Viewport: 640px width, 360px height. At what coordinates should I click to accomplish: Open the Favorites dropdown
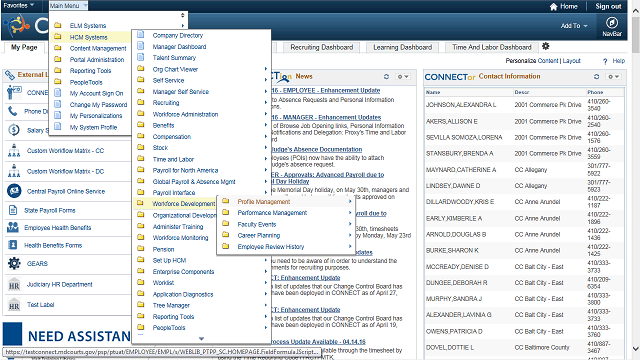18,5
